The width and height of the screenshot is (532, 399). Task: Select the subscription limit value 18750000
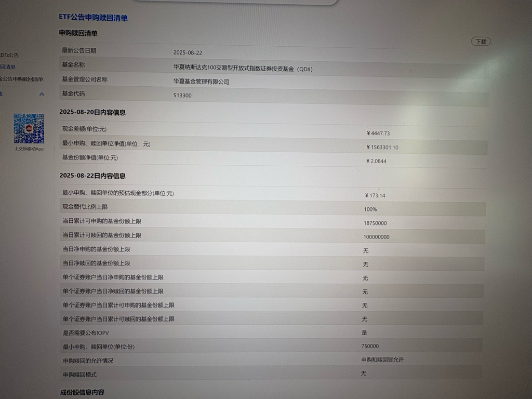[x=375, y=223]
